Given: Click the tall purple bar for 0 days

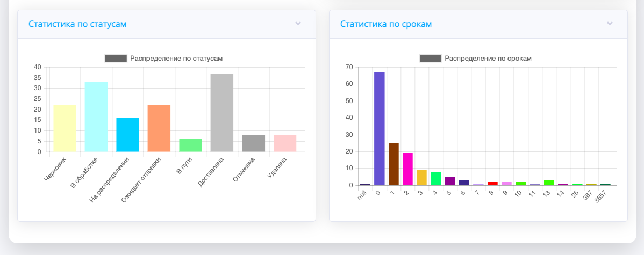Looking at the screenshot, I should tap(380, 129).
